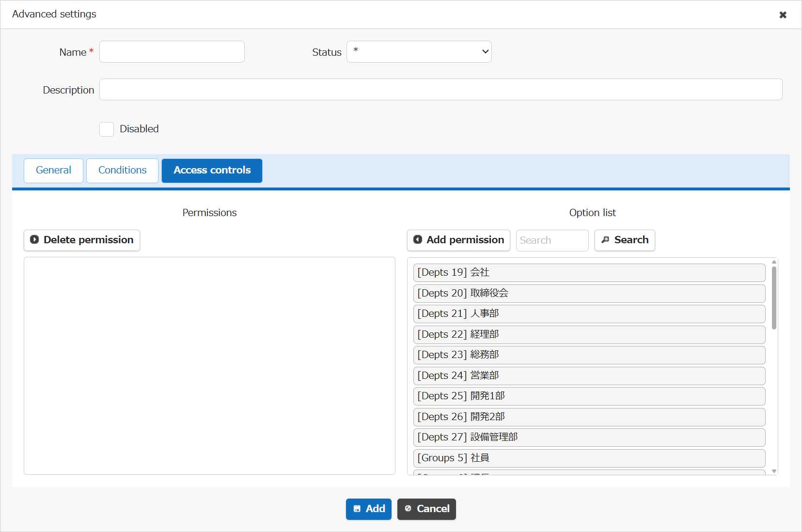Click the Delete permission arrow icon

34,239
